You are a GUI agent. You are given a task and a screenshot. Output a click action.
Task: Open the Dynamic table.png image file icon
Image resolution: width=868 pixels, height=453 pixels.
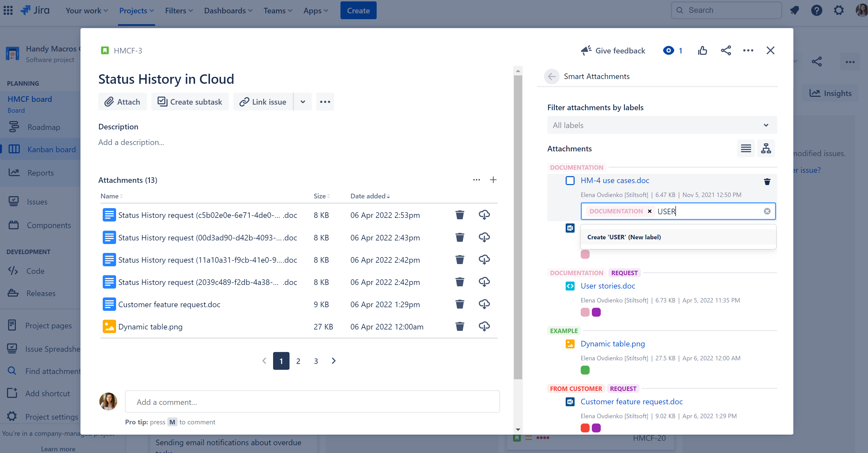pyautogui.click(x=109, y=326)
